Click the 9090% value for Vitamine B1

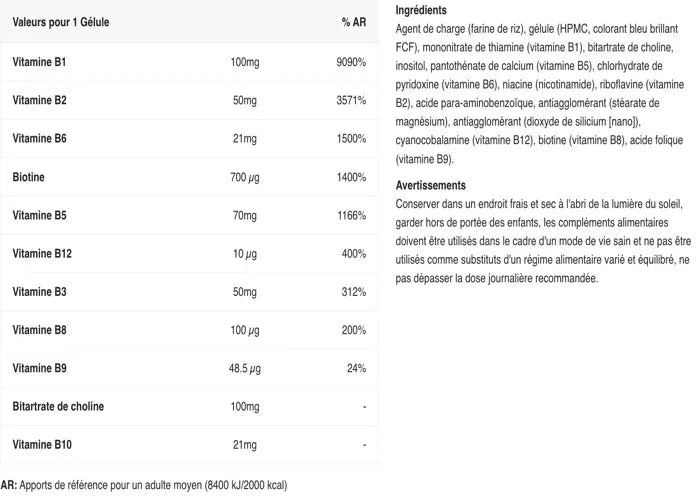pyautogui.click(x=352, y=63)
